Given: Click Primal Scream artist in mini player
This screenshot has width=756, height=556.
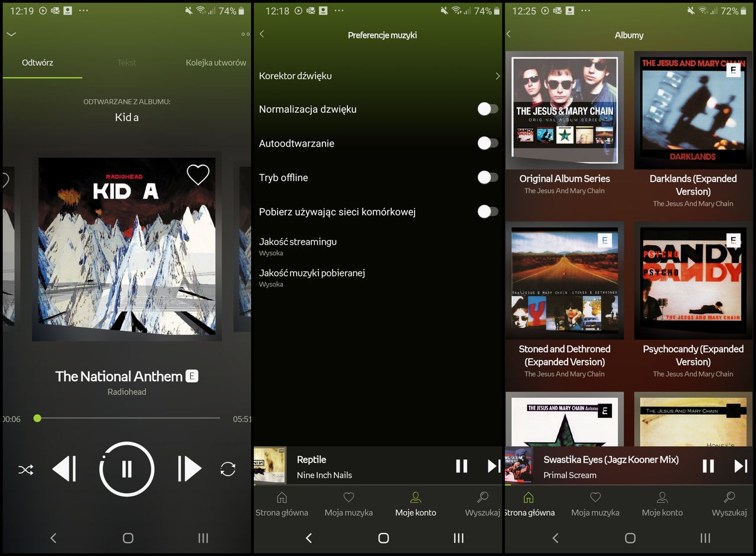Looking at the screenshot, I should click(x=570, y=475).
